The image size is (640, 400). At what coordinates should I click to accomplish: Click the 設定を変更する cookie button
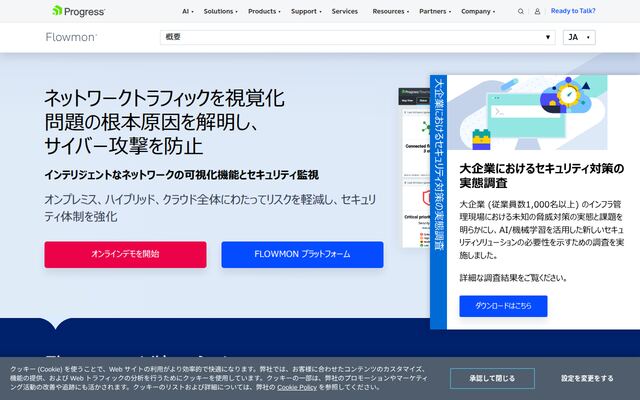(x=587, y=378)
